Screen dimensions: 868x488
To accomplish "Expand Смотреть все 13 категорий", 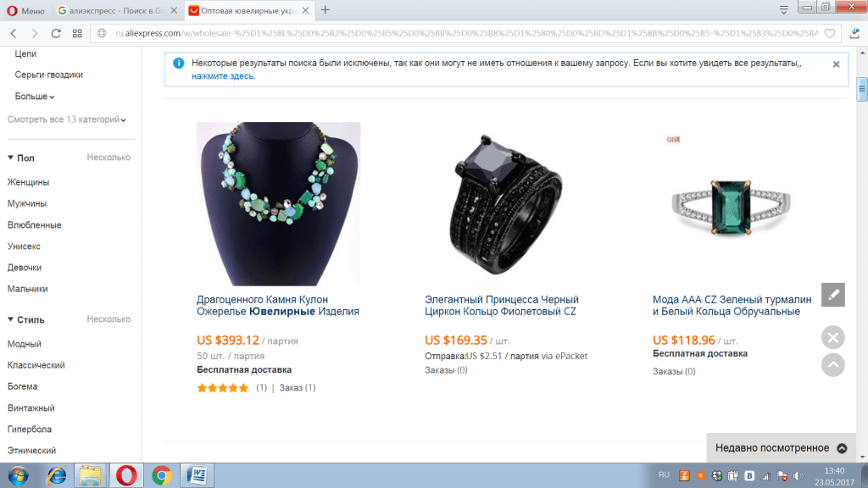I will [66, 119].
